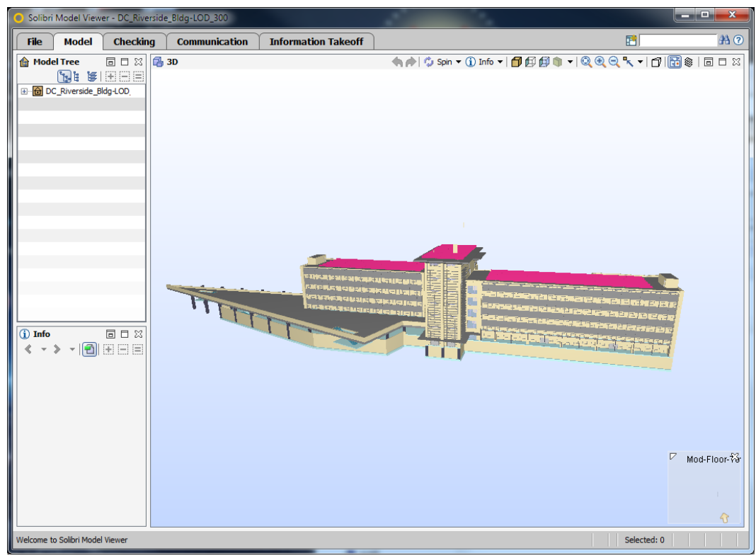Select the green shaded box icon
This screenshot has height=558, width=756.
pyautogui.click(x=558, y=62)
